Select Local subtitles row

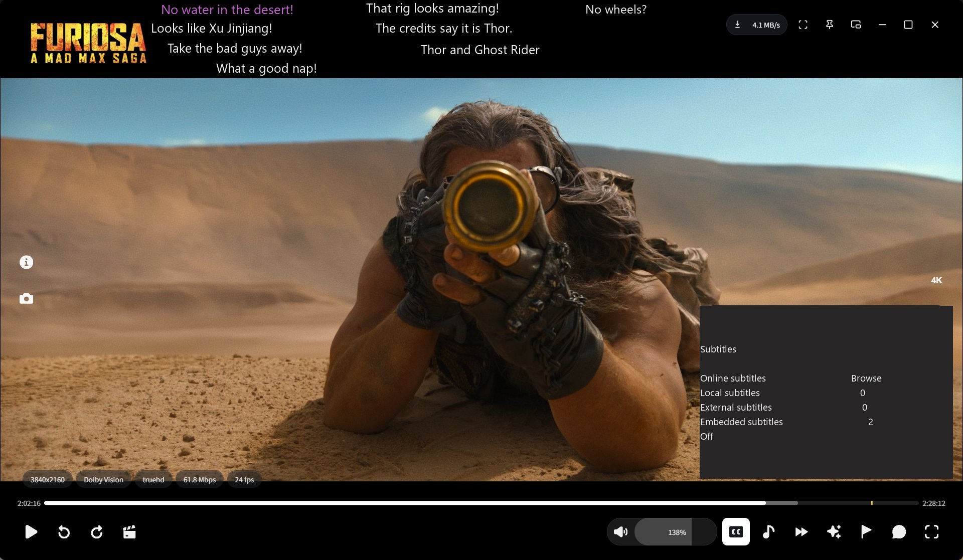(826, 393)
